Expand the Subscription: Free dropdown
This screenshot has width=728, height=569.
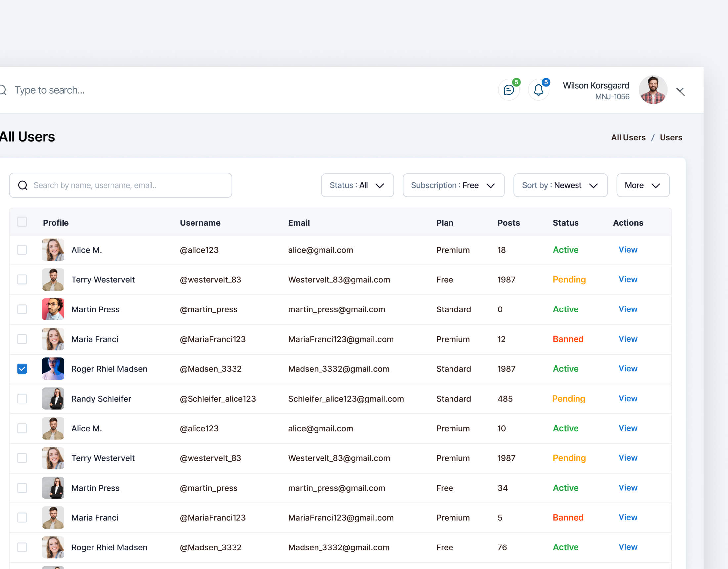453,185
